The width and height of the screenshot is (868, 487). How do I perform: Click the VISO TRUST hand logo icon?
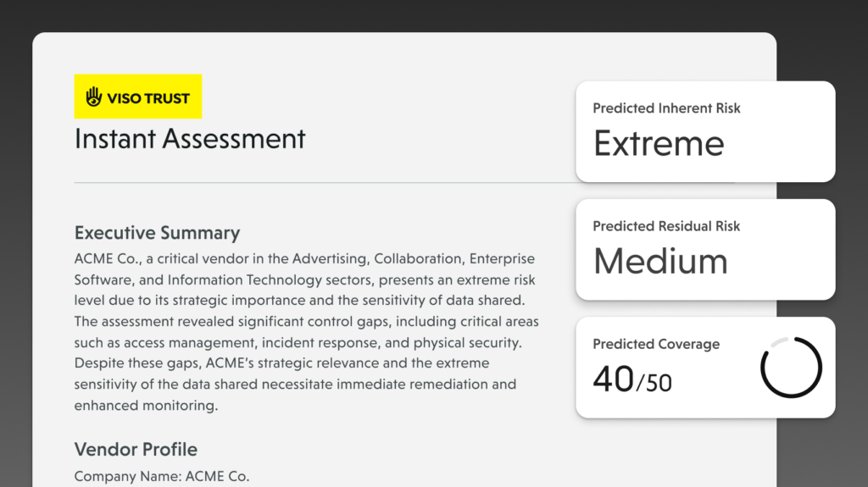(x=94, y=97)
